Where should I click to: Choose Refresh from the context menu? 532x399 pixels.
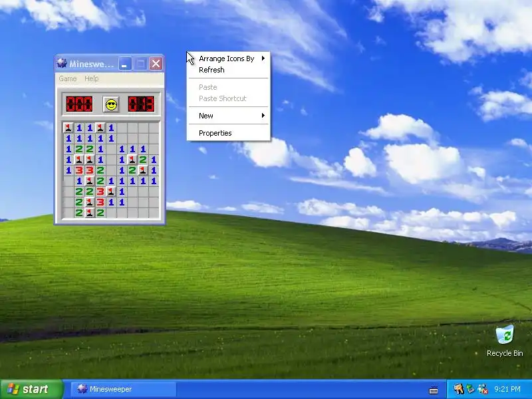pos(229,70)
